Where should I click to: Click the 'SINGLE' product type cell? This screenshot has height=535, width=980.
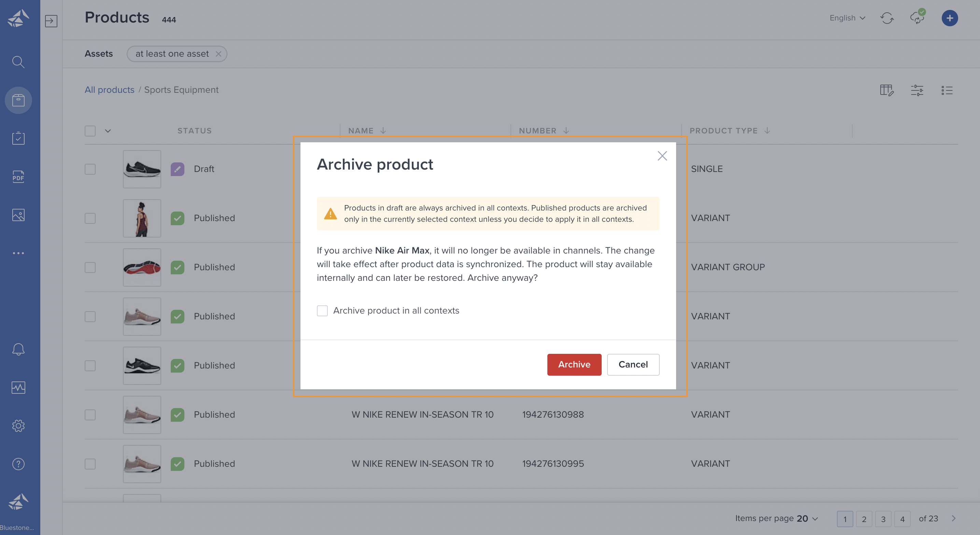(x=706, y=169)
